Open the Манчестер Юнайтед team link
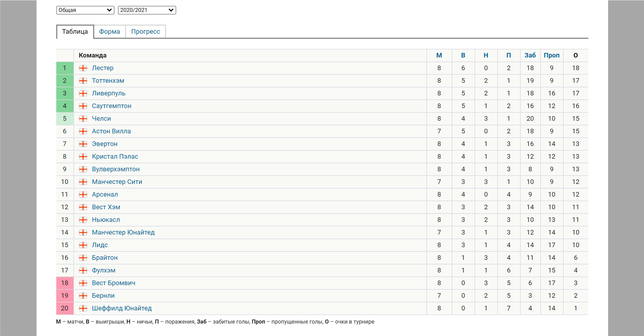 (123, 232)
